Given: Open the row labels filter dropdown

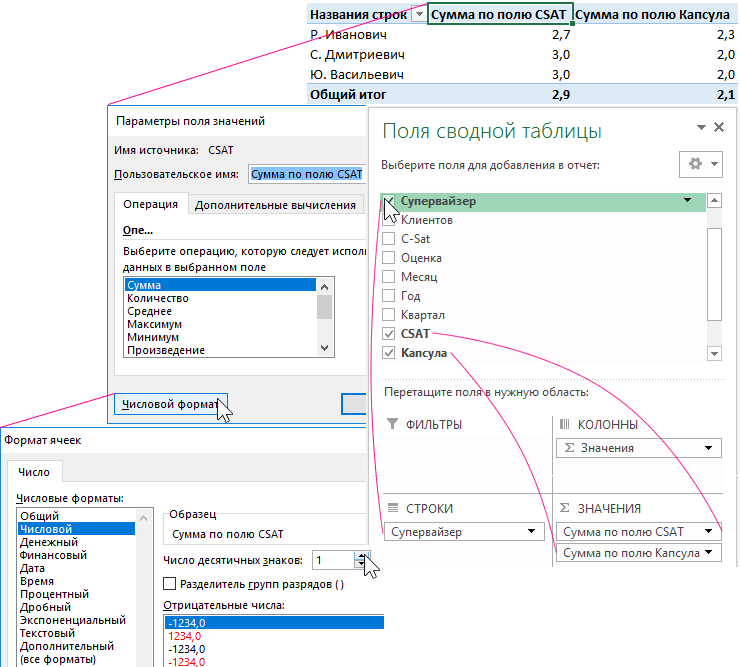Looking at the screenshot, I should point(418,15).
